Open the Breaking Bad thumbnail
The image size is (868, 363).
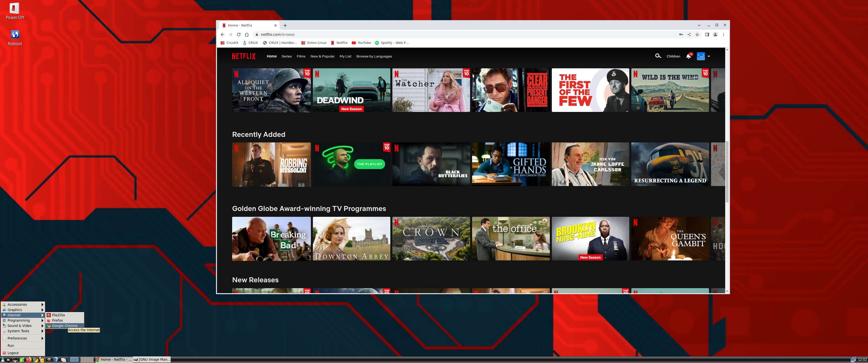point(271,238)
